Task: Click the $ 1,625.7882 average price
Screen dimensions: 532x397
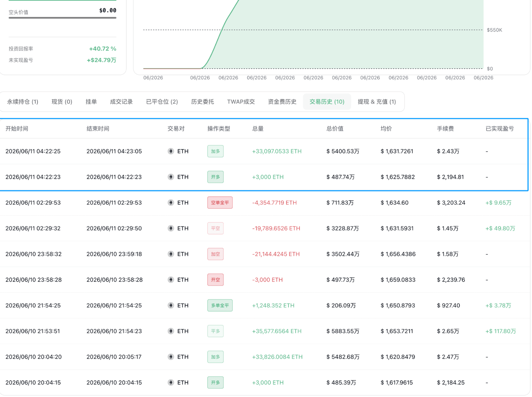Action: point(398,177)
